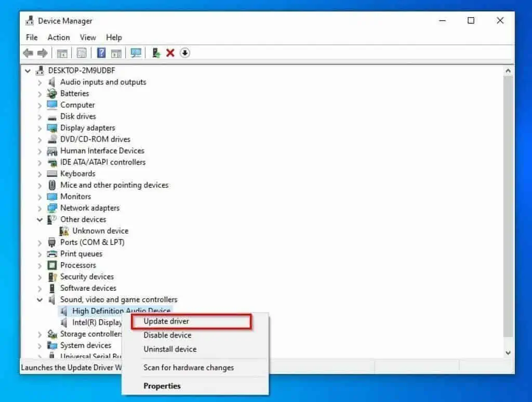Collapse Sound, video and game controllers

click(40, 300)
